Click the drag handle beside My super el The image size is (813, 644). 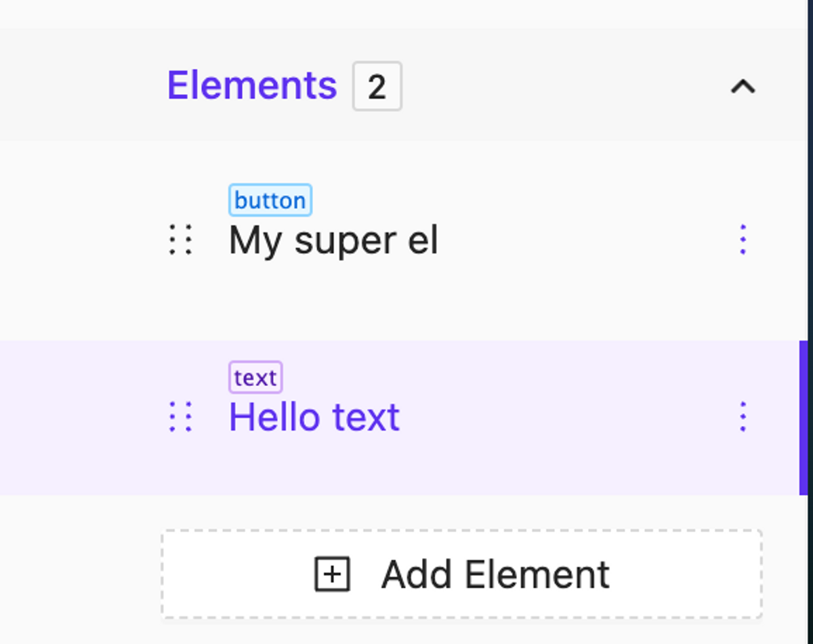[x=181, y=240]
